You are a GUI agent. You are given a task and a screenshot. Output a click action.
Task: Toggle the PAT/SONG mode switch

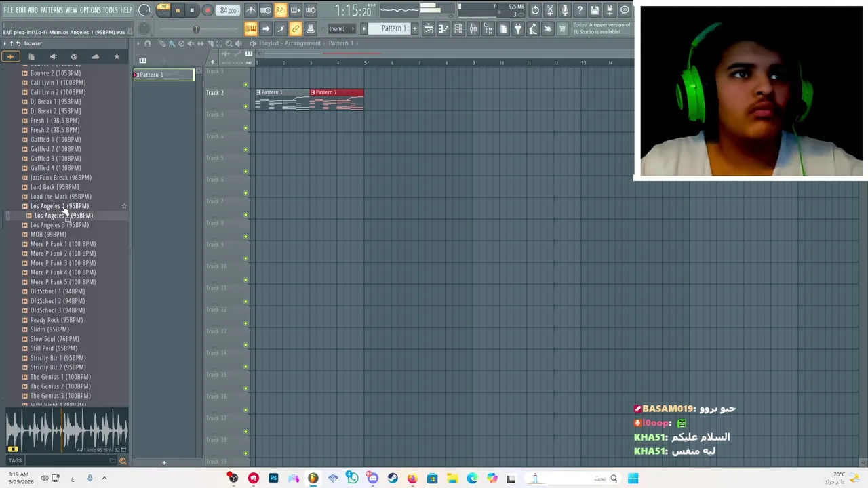point(163,9)
